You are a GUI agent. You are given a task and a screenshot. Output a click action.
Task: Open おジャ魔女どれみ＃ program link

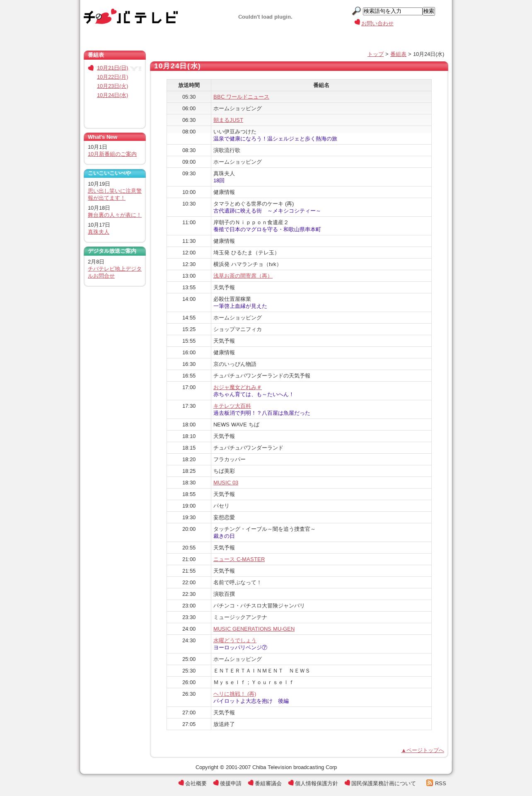[237, 387]
